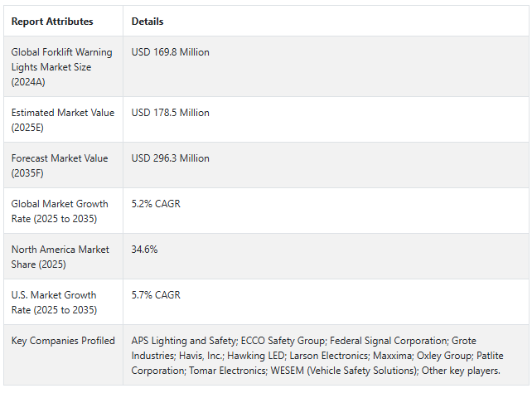Screen dimensions: 532x393
Task: Select the Global Market Growth Rate label
Action: click(x=60, y=211)
